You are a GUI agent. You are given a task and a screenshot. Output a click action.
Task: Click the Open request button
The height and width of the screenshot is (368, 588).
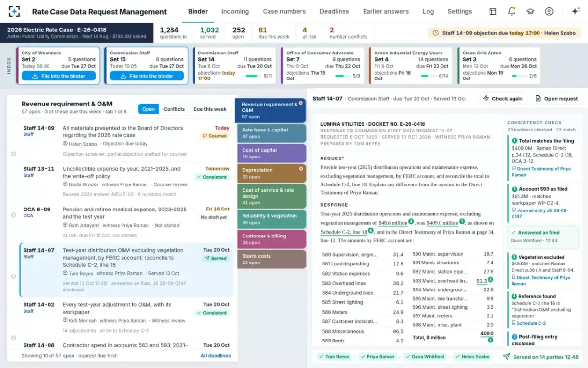(556, 98)
